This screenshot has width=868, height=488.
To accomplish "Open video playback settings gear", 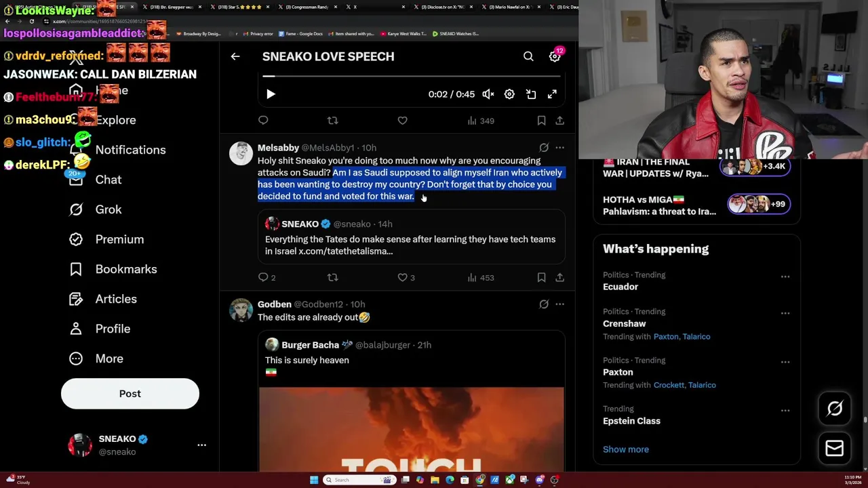I will [x=509, y=94].
